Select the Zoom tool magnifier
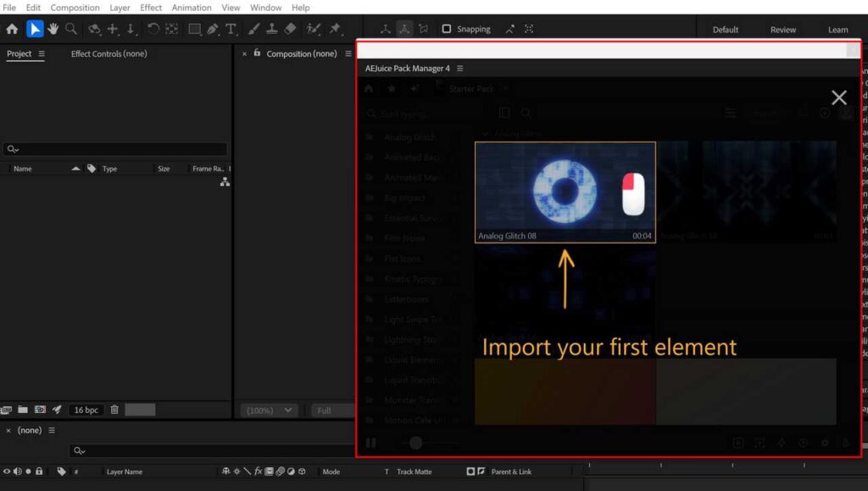 point(71,29)
